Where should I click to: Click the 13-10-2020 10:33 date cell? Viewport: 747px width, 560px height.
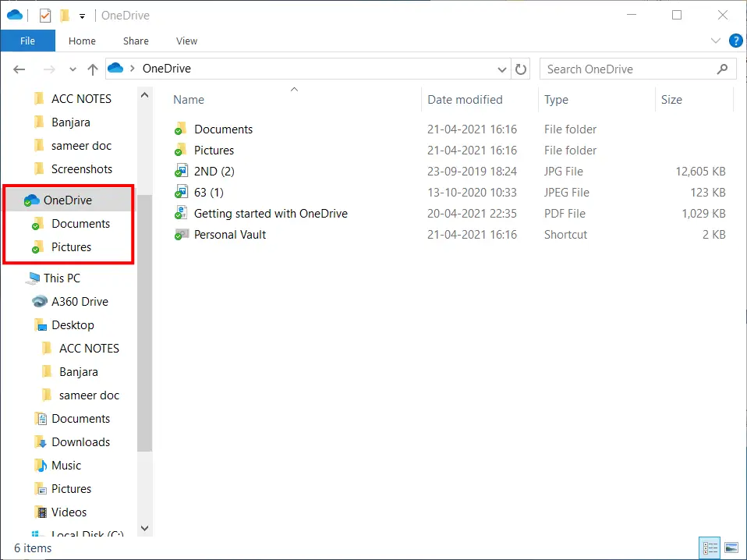click(x=472, y=192)
